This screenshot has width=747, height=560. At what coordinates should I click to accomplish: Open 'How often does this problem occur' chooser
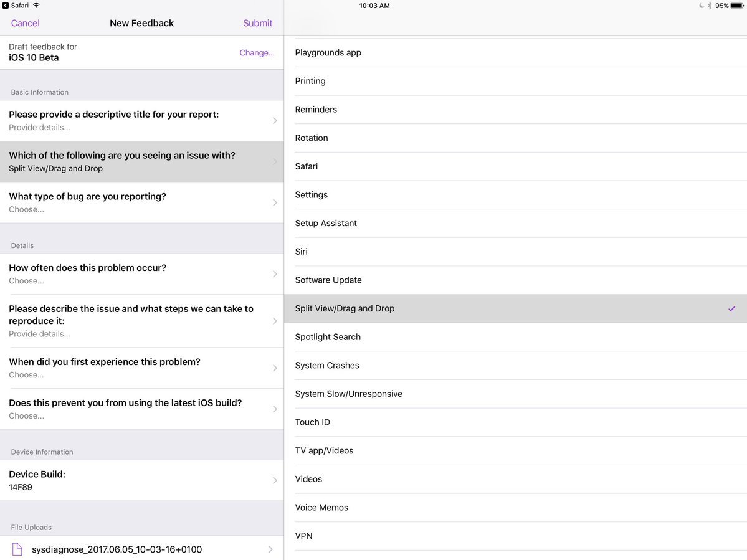141,274
